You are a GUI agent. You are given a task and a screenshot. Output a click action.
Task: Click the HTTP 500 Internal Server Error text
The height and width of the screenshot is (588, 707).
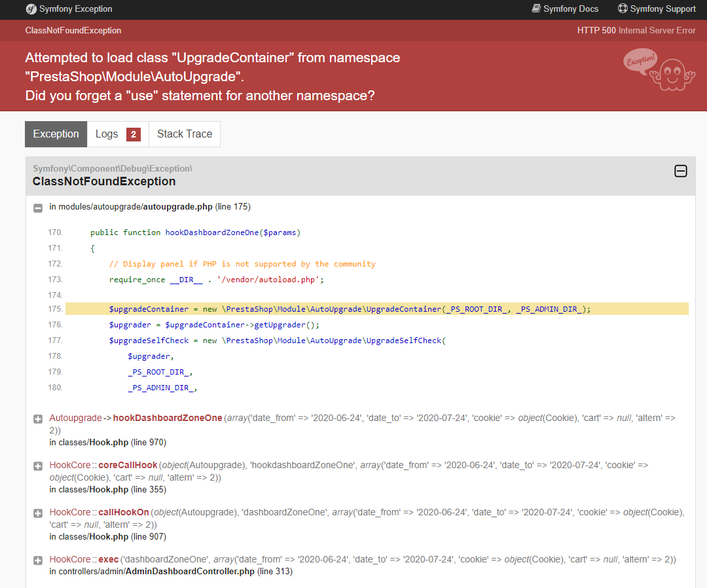click(x=636, y=30)
